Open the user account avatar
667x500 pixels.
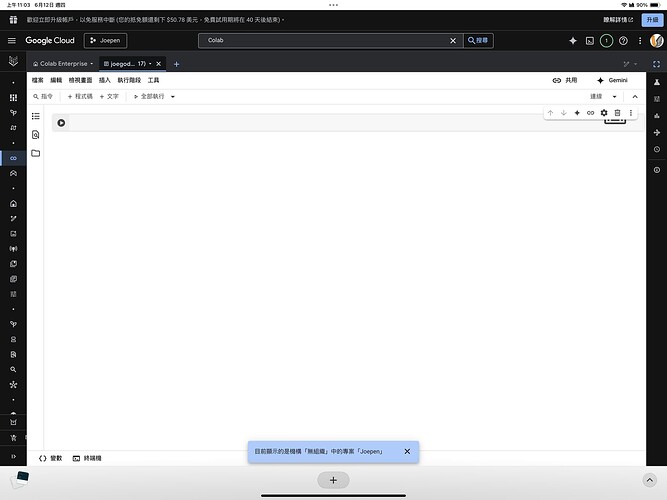point(656,40)
